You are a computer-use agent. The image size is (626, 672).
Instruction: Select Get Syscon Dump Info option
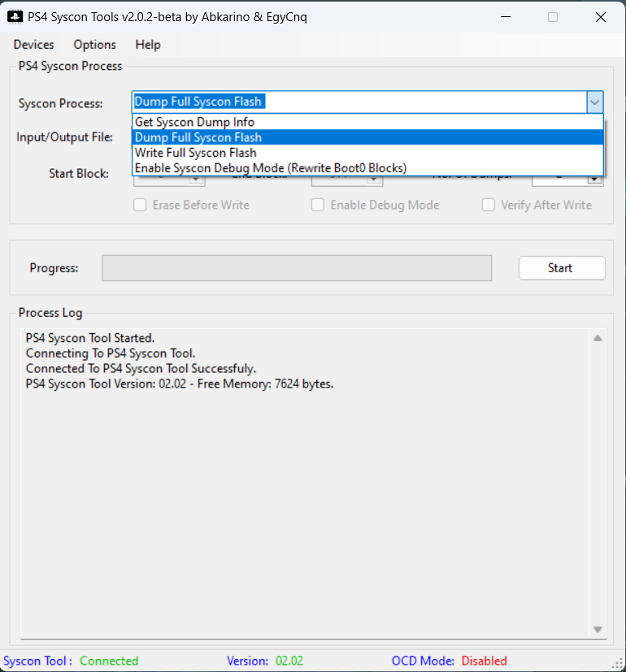click(x=368, y=122)
